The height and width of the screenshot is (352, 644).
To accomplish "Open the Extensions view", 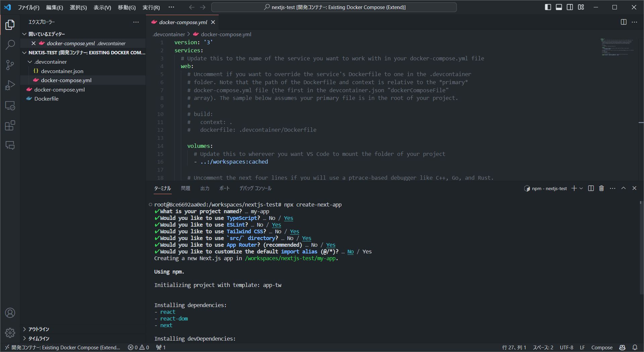I will point(10,126).
